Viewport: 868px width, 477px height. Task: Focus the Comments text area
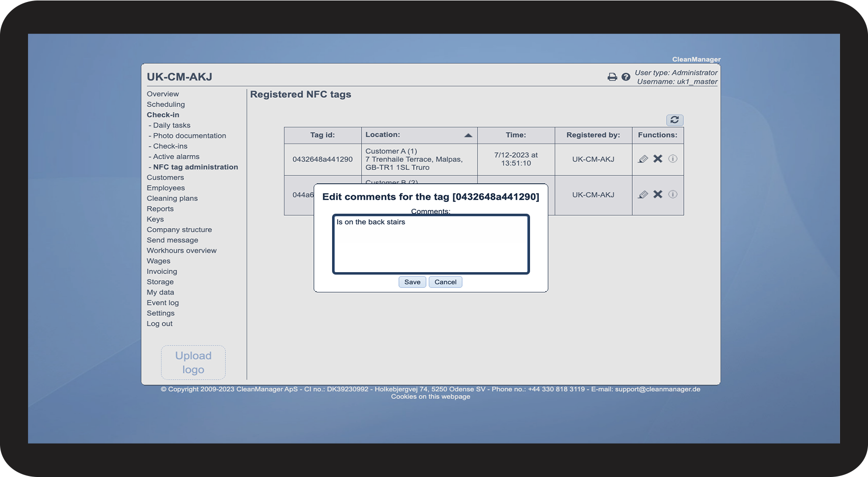coord(431,244)
